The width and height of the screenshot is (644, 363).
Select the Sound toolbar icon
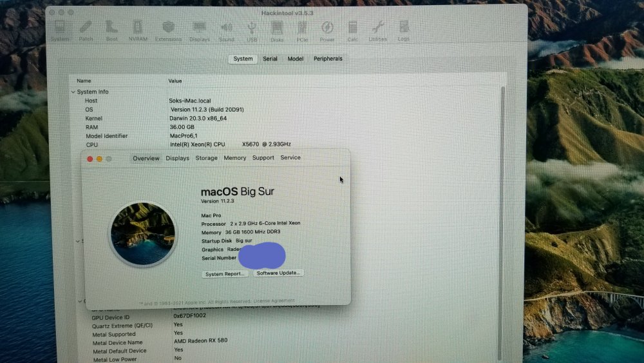click(x=226, y=31)
